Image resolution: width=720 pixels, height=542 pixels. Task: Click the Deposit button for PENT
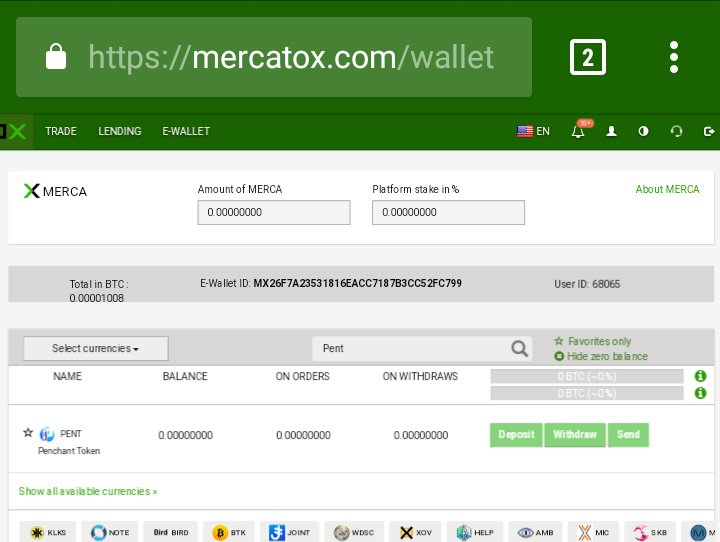516,435
